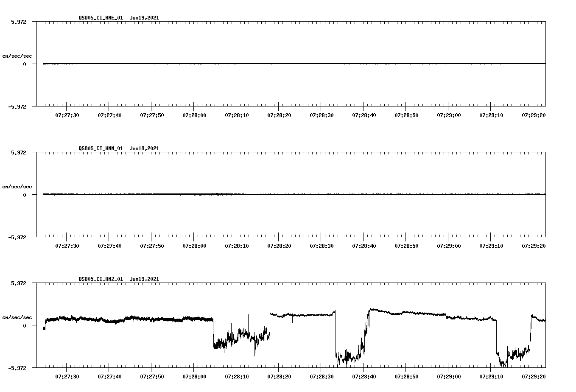
Task: Click the -5.972 lower limit on HNE plot
Action: 17,107
